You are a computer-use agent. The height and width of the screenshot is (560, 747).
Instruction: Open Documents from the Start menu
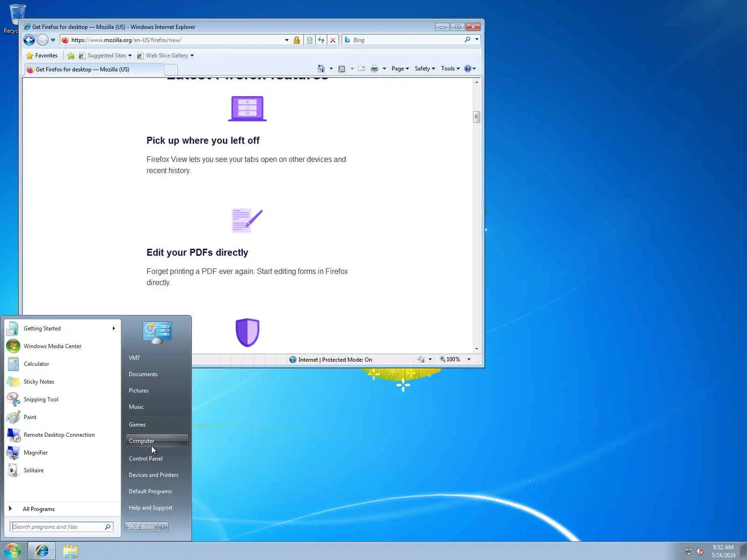157,374
